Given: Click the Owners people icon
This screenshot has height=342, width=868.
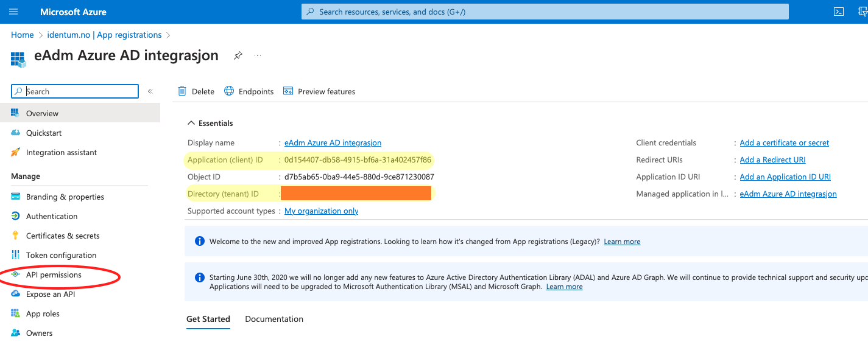Looking at the screenshot, I should pyautogui.click(x=15, y=333).
